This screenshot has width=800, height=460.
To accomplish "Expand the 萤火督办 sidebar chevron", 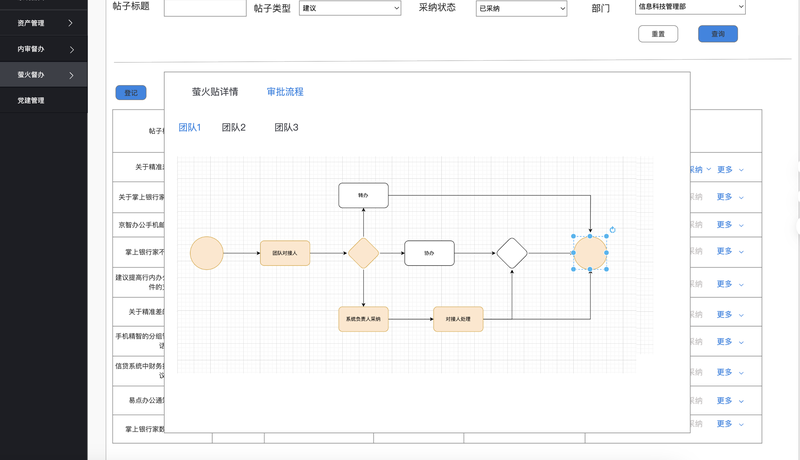I will [71, 75].
